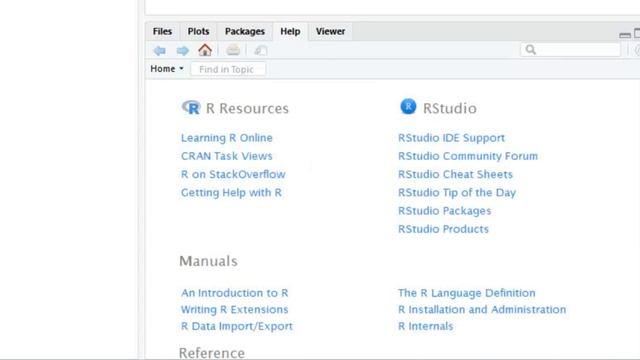640x360 pixels.
Task: Open The R Language Definition manual
Action: click(x=467, y=293)
